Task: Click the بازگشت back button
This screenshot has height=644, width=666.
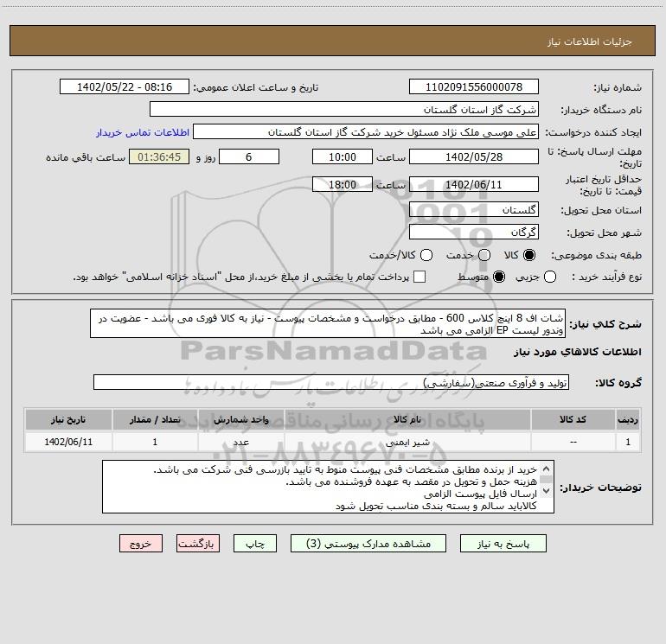Action: [x=198, y=544]
